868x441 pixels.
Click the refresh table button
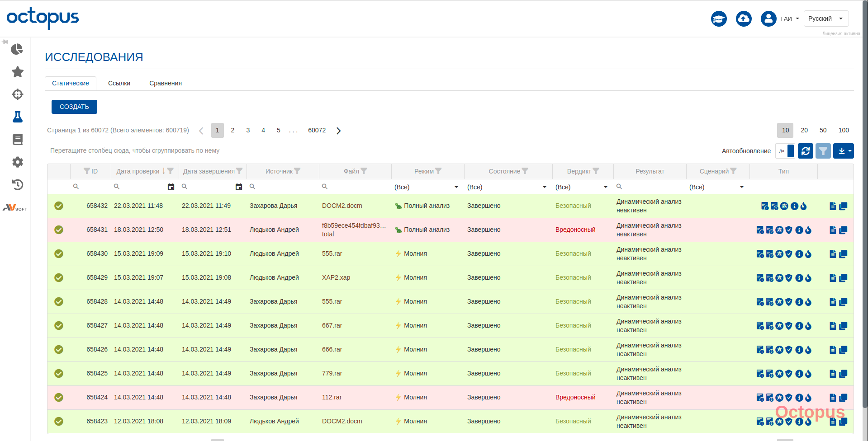coord(805,151)
